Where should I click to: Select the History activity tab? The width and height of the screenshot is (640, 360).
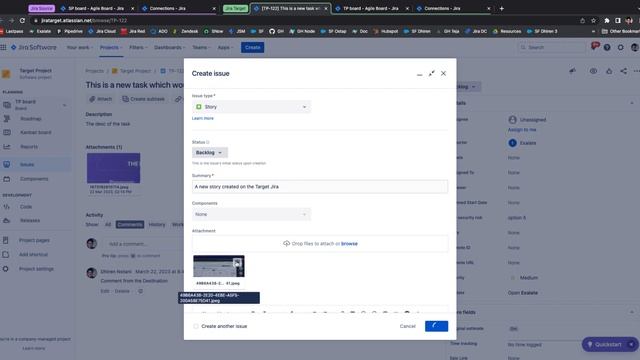point(157,224)
